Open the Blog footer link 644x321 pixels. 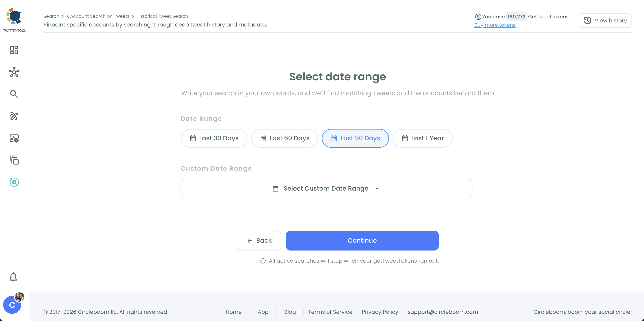pos(290,312)
